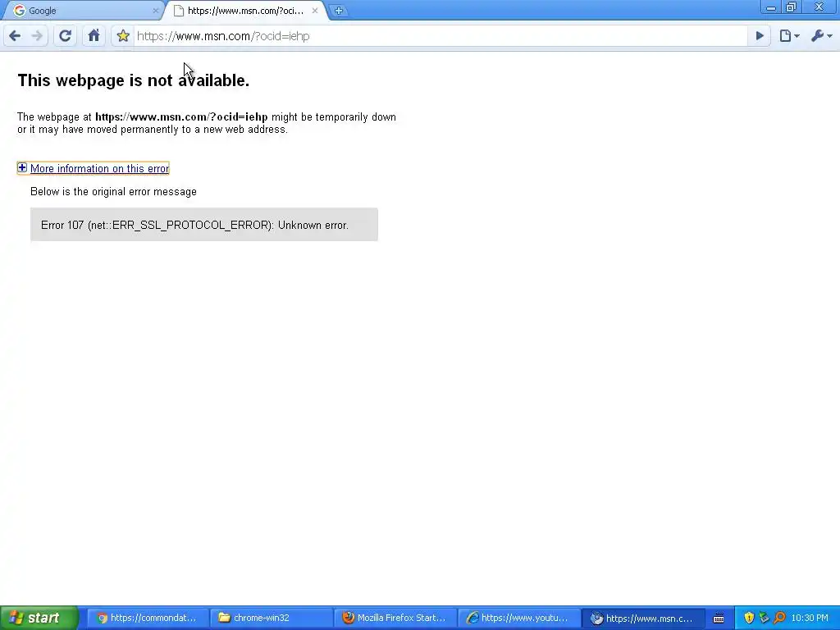Go back using the back arrow
Screen dimensions: 840x630
click(15, 36)
